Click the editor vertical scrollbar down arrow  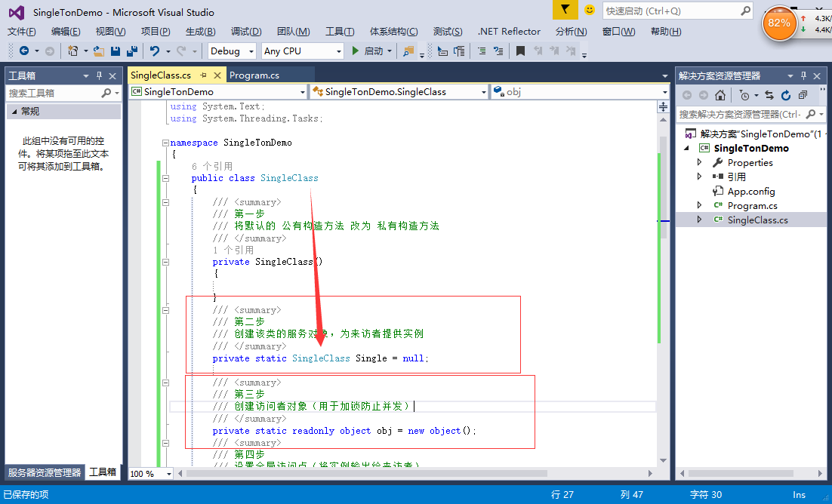pos(664,460)
